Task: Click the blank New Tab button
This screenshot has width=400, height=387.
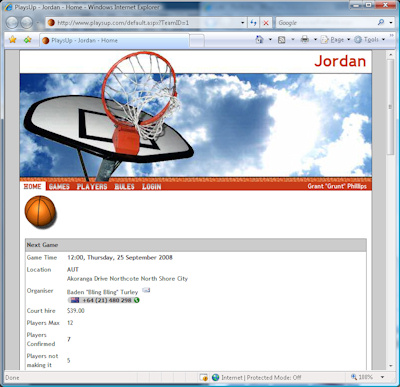Action: click(197, 41)
